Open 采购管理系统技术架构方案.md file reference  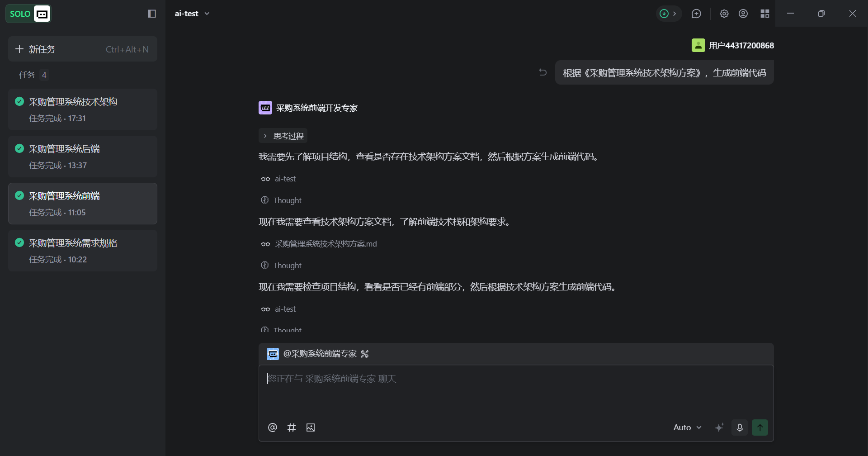pyautogui.click(x=319, y=244)
